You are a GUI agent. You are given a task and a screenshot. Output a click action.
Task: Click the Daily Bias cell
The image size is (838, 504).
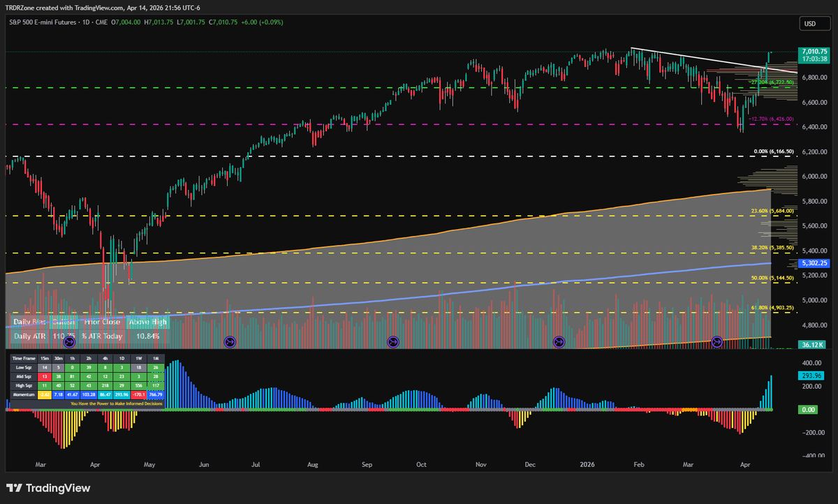[29, 322]
